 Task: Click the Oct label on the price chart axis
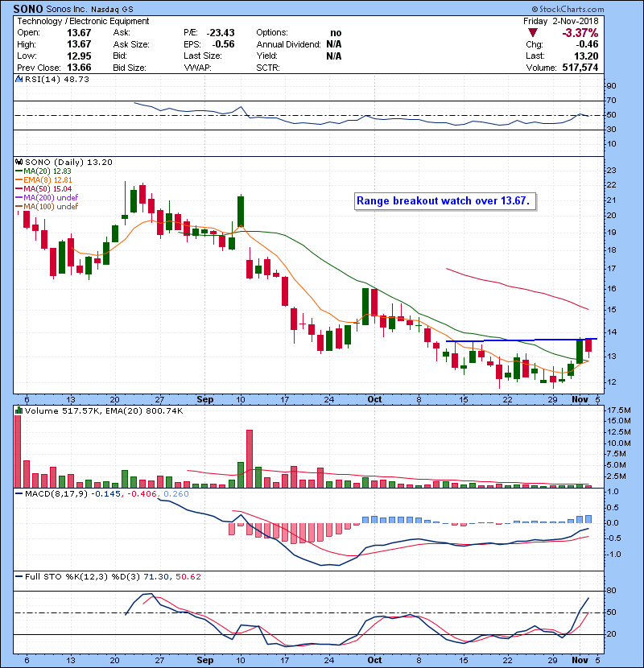(x=374, y=400)
